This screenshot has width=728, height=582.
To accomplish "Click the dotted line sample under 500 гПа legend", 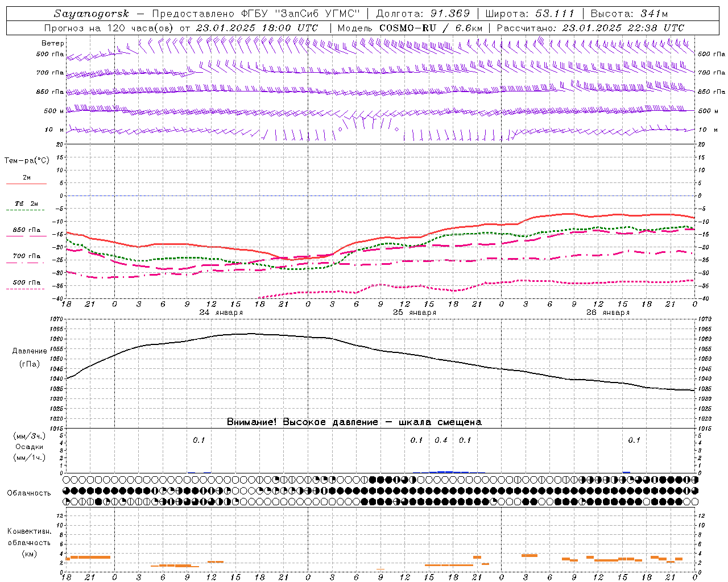I will click(26, 289).
